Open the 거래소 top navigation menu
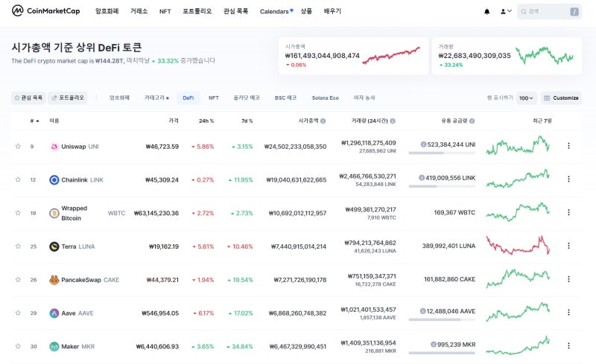The height and width of the screenshot is (364, 596). pyautogui.click(x=139, y=11)
